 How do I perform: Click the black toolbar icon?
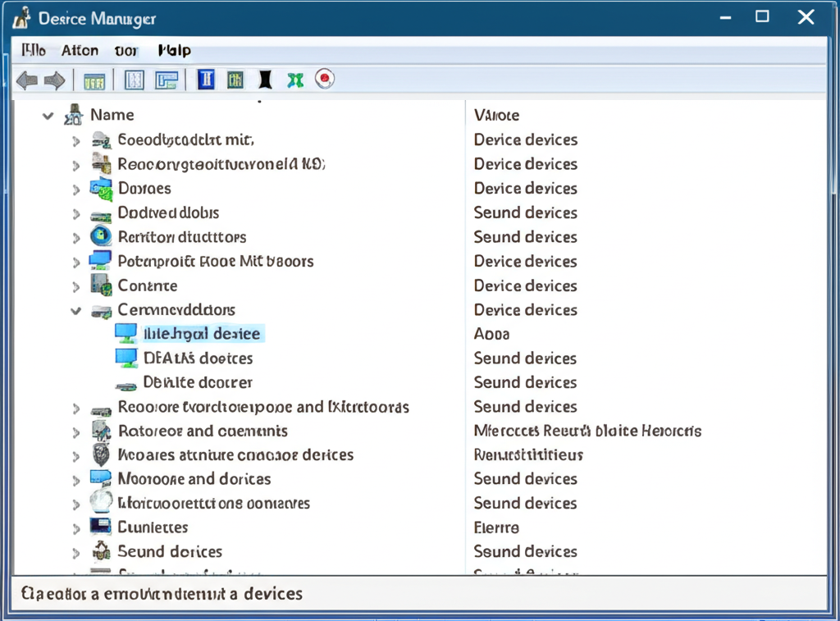[x=265, y=80]
